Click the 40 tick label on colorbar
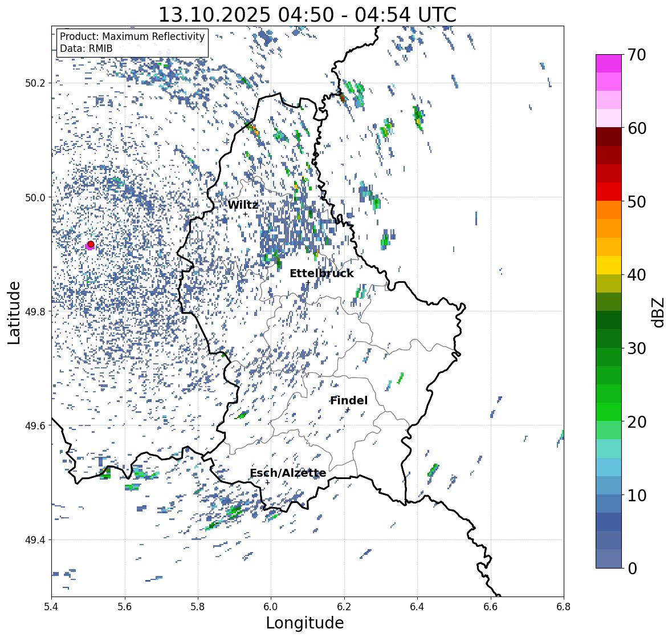This screenshot has width=672, height=637. point(637,275)
